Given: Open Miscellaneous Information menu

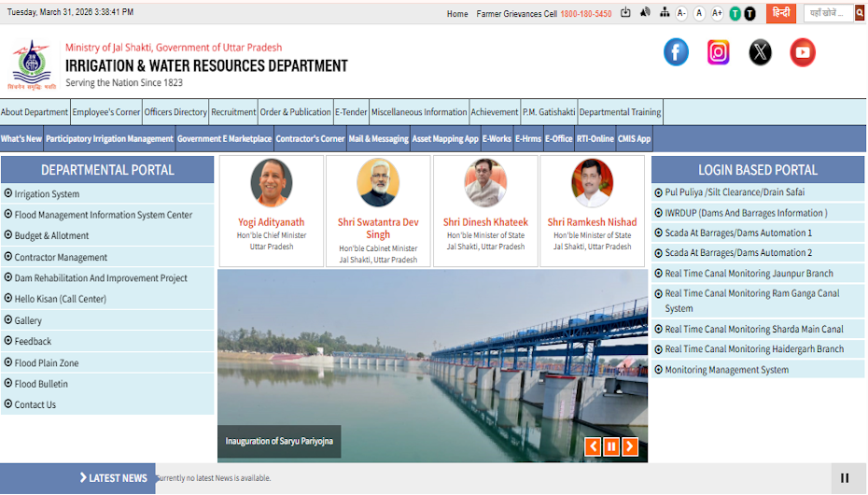Looking at the screenshot, I should click(419, 112).
